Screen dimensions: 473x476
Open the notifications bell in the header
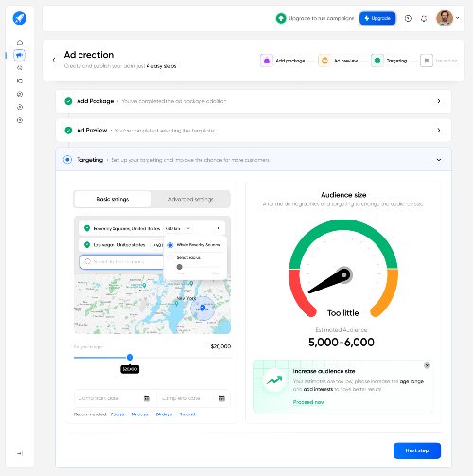[x=424, y=19]
